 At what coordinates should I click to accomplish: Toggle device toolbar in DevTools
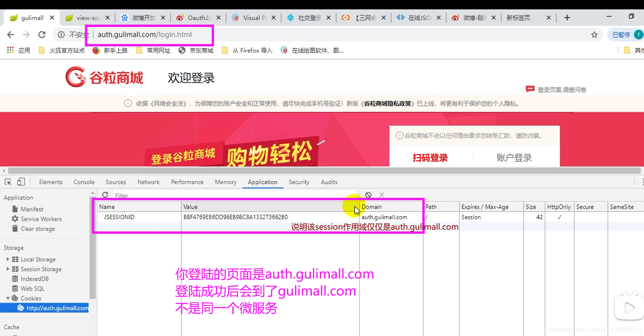21,182
